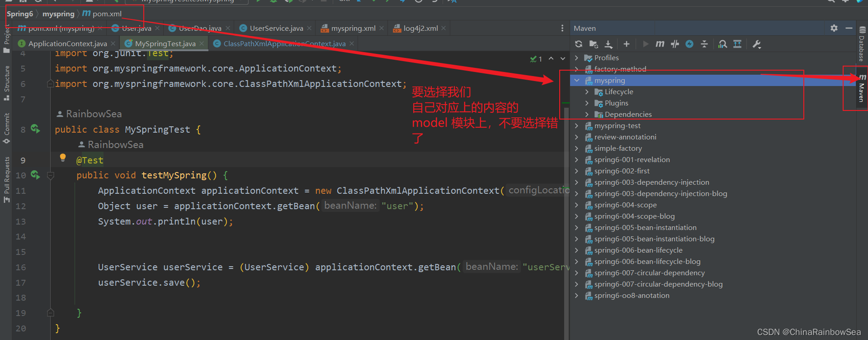Select spring6-oo8-anotation module
The image size is (868, 340).
point(632,295)
